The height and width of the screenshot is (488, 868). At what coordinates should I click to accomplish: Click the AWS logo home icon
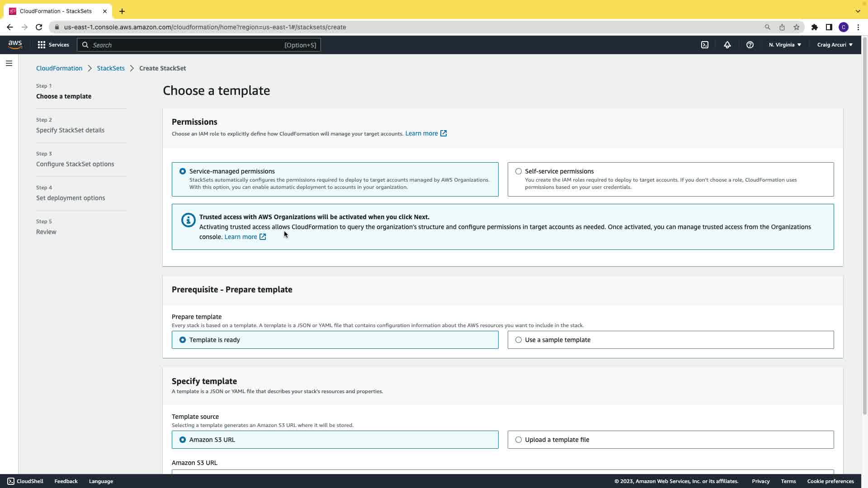pos(15,44)
